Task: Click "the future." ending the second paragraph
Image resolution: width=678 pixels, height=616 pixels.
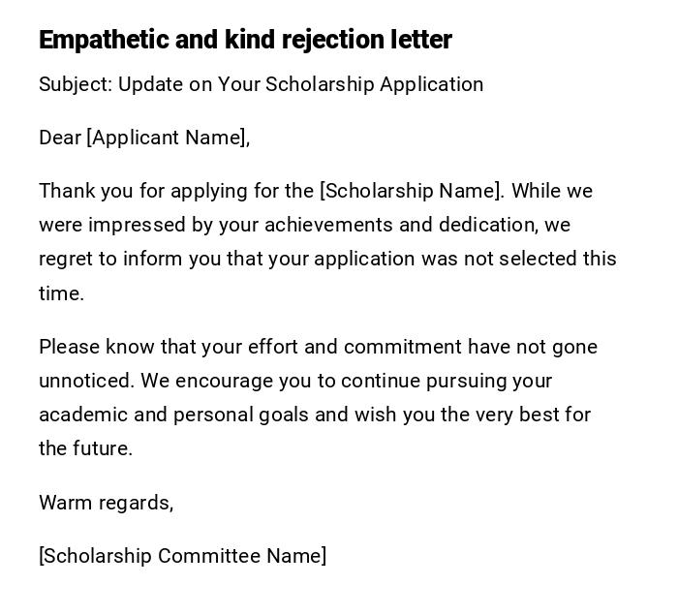Action: pyautogui.click(x=85, y=448)
